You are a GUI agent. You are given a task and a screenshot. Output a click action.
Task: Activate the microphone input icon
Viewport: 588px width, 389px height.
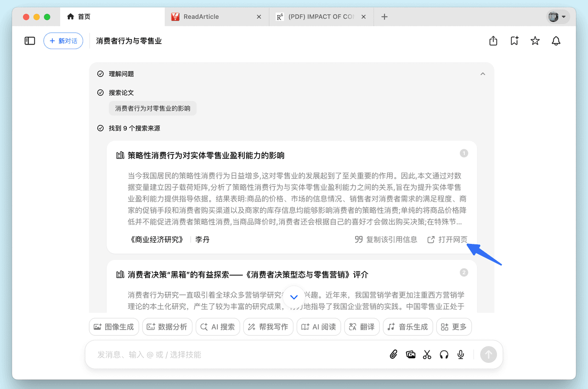(x=460, y=354)
